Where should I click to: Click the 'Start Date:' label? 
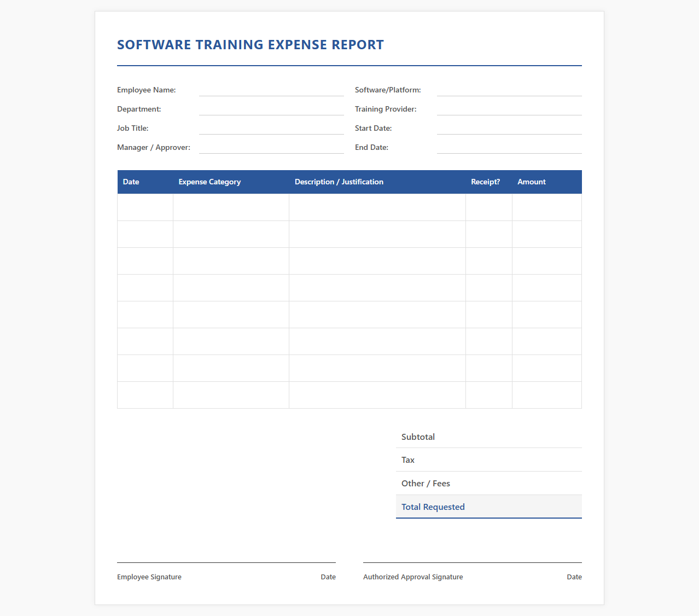(x=374, y=129)
